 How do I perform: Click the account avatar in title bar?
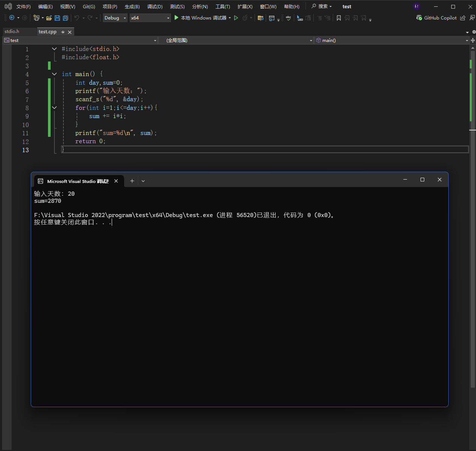(x=416, y=6)
